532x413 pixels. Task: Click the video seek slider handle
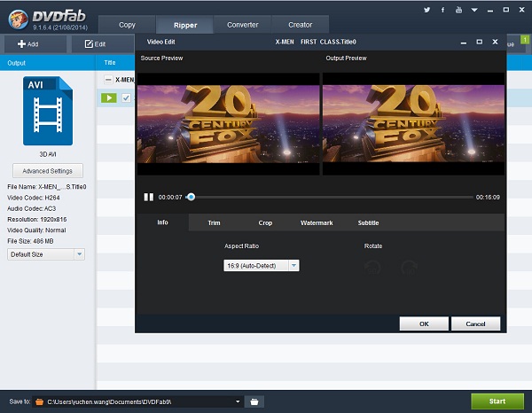[191, 197]
